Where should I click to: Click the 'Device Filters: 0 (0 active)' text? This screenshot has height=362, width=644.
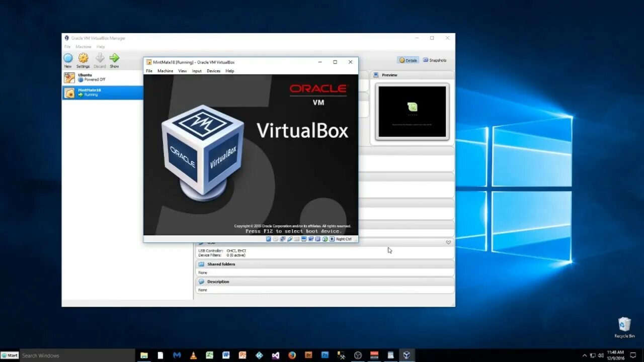click(222, 255)
